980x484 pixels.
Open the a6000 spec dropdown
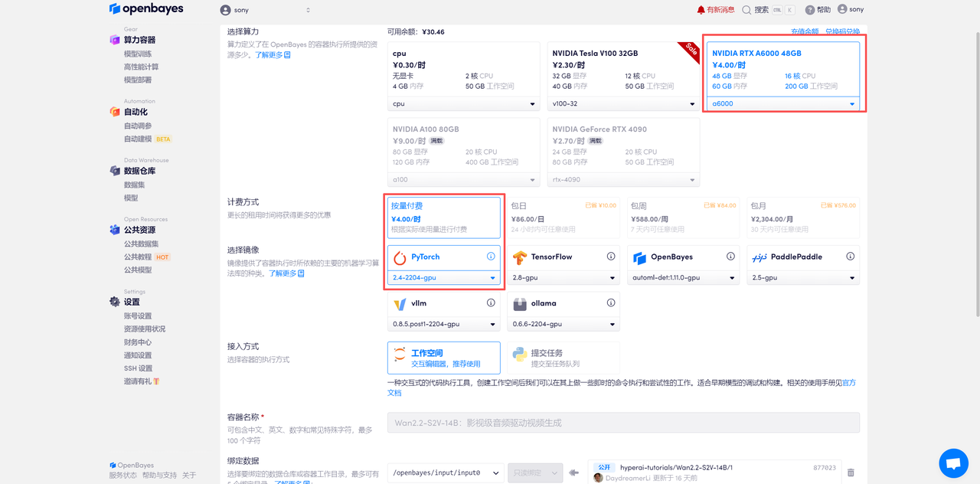[x=783, y=103]
